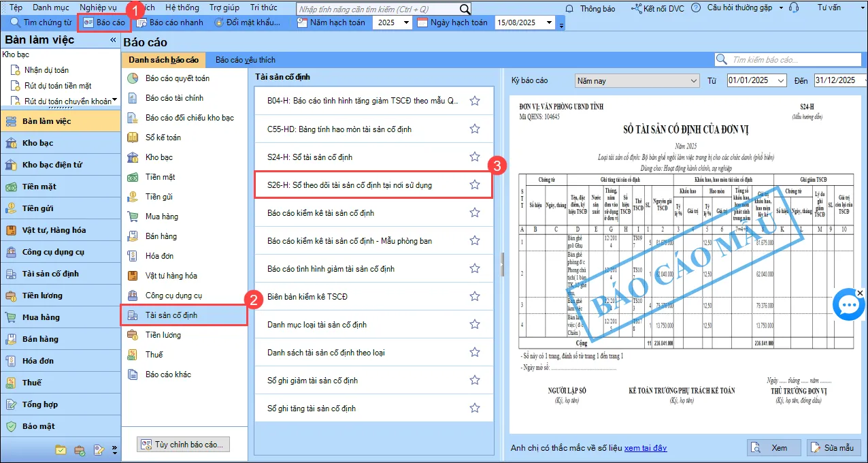
Task: Follow the xem tại đây link
Action: tap(645, 447)
